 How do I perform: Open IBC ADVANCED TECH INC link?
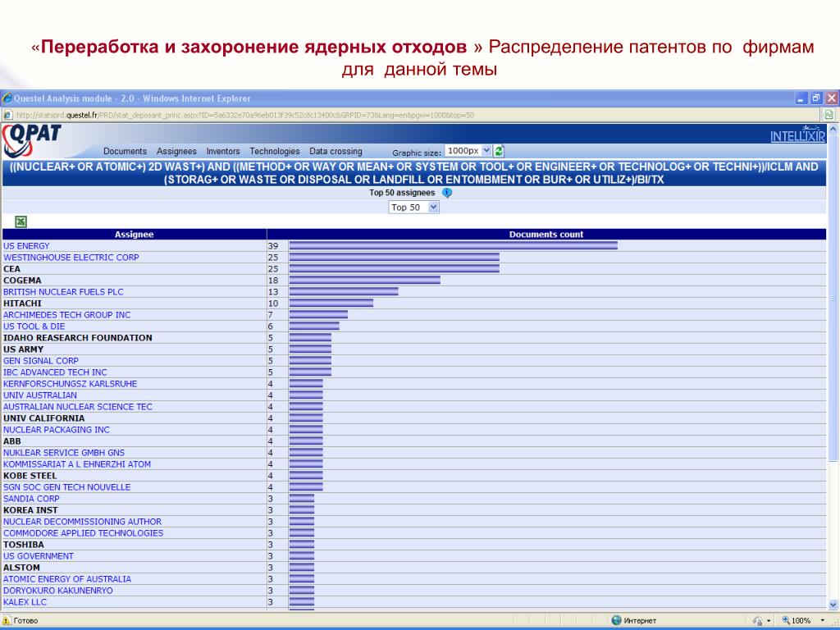(x=55, y=372)
